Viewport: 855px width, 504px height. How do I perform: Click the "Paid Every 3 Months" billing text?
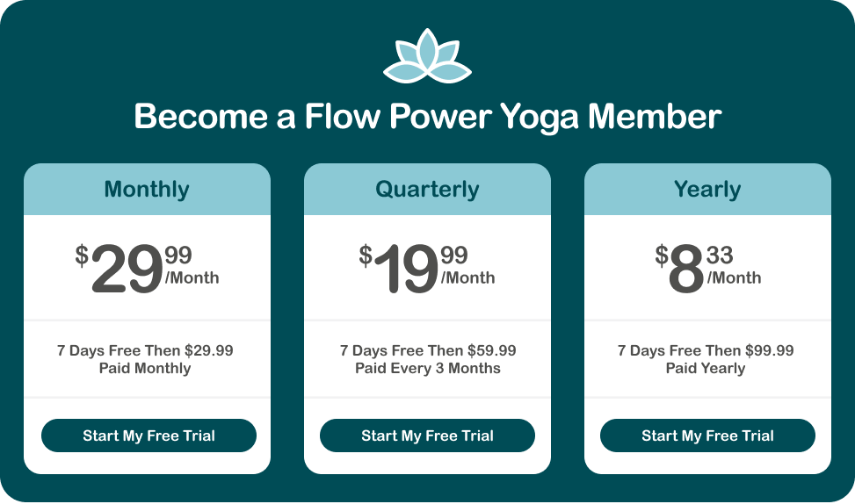tap(428, 369)
